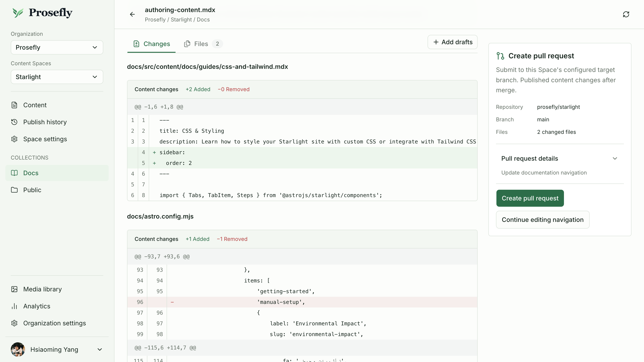Viewport: 644px width, 362px height.
Task: Click the added line 'sidebar:'
Action: pyautogui.click(x=302, y=152)
